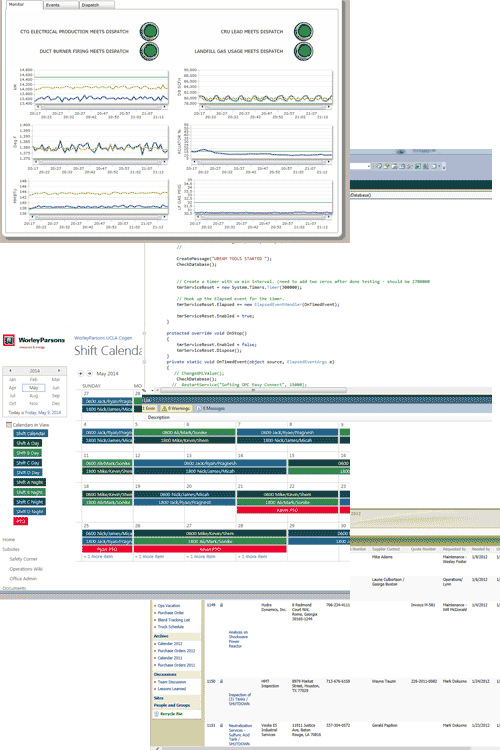This screenshot has height=750, width=500.
Task: Toggle the Warnings filter in Error List
Action: tap(176, 408)
